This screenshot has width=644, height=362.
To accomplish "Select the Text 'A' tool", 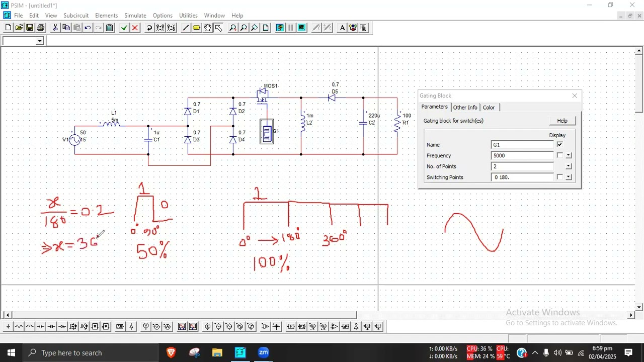I will [342, 28].
